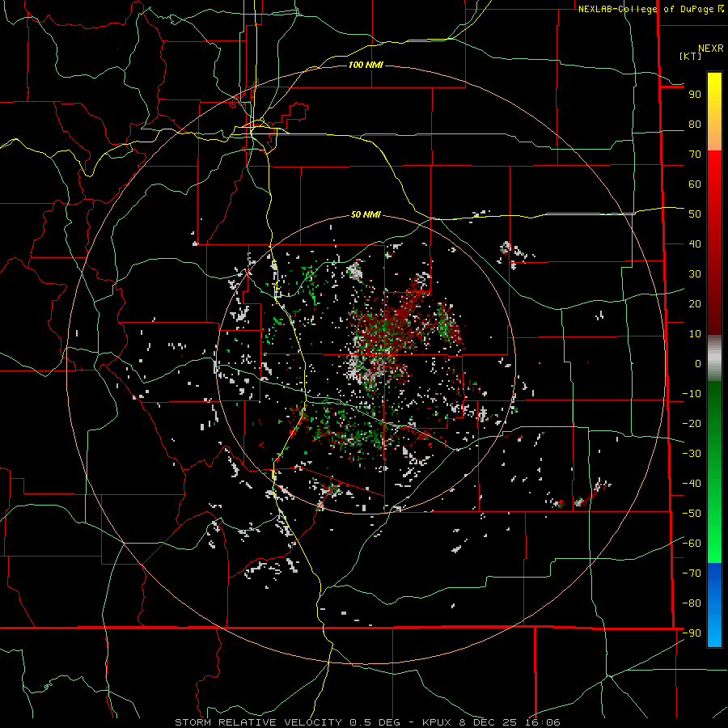Viewport: 728px width, 728px height.
Task: Click the 50 NMI range ring label
Action: [x=366, y=214]
